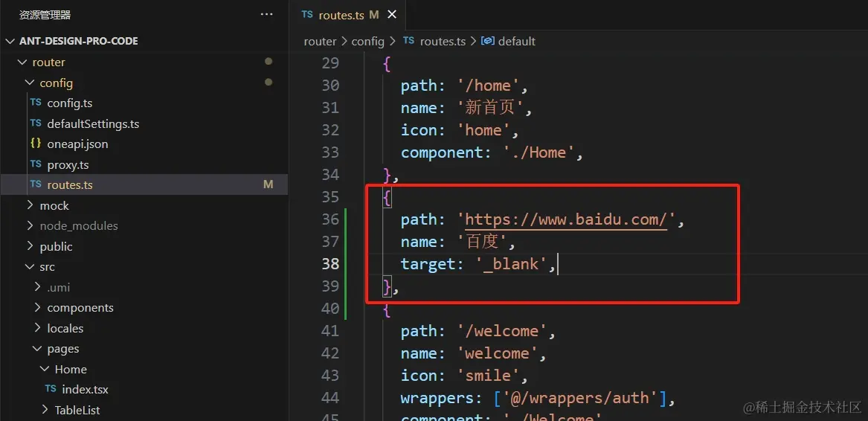Viewport: 868px width, 421px height.
Task: Click the TS icon beside proxy.ts
Action: [x=36, y=164]
